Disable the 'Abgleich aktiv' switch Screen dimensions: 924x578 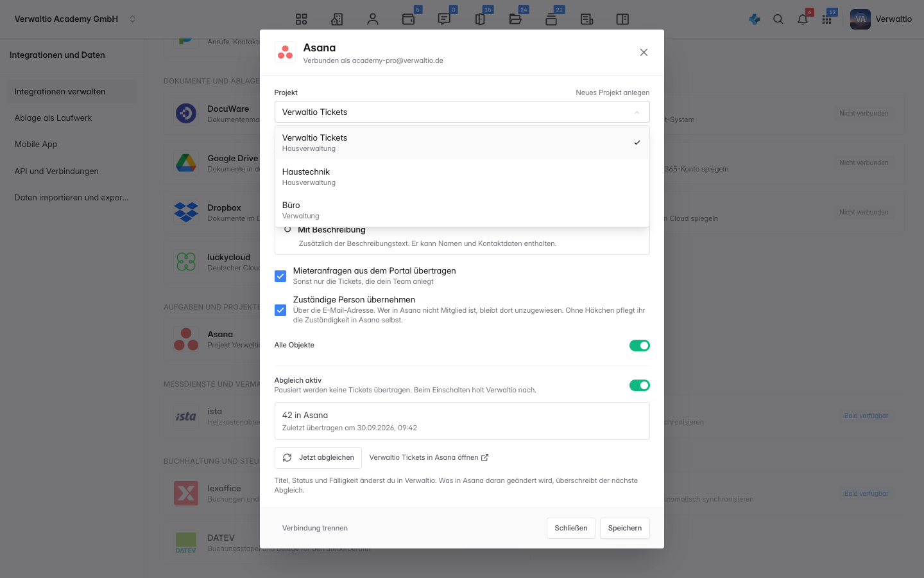click(640, 385)
